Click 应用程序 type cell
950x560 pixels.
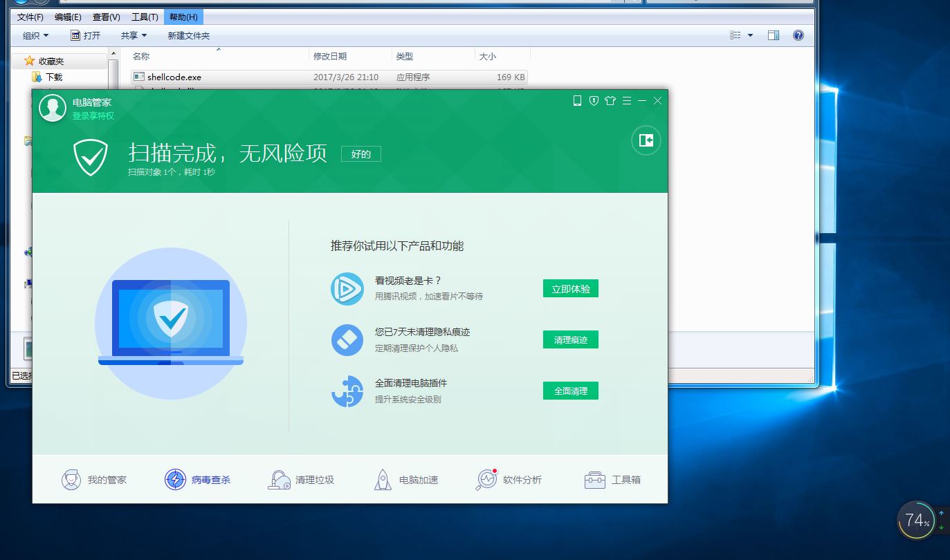(413, 77)
